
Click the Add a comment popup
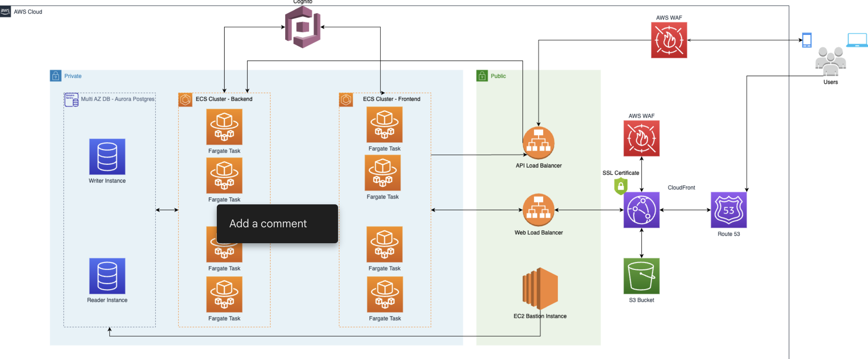pos(277,224)
